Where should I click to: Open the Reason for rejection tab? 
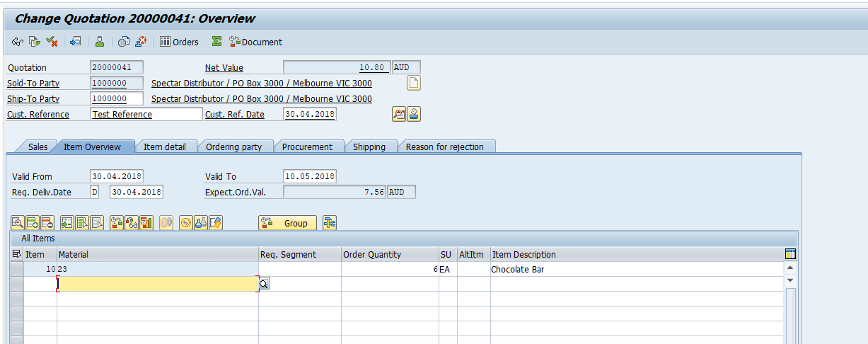click(445, 147)
